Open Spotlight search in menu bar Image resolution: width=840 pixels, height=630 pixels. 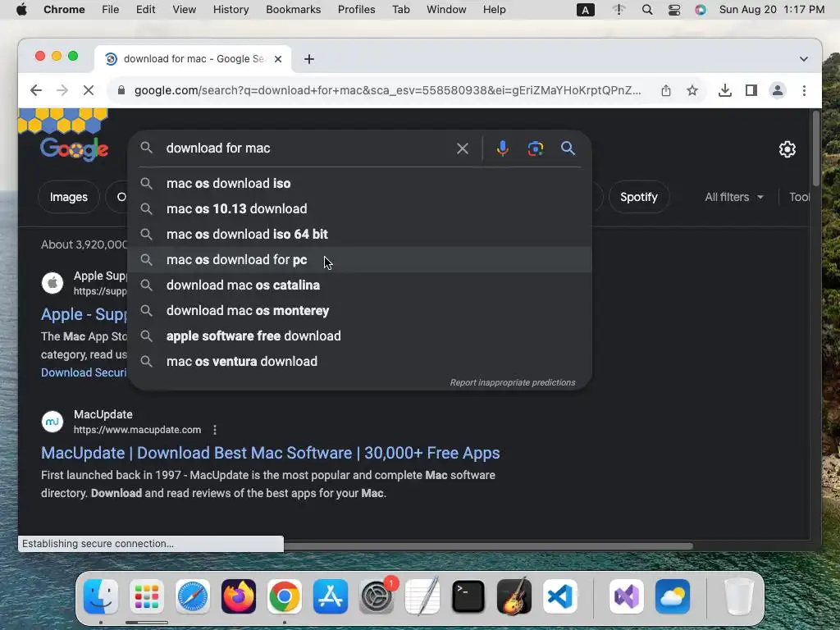(647, 10)
